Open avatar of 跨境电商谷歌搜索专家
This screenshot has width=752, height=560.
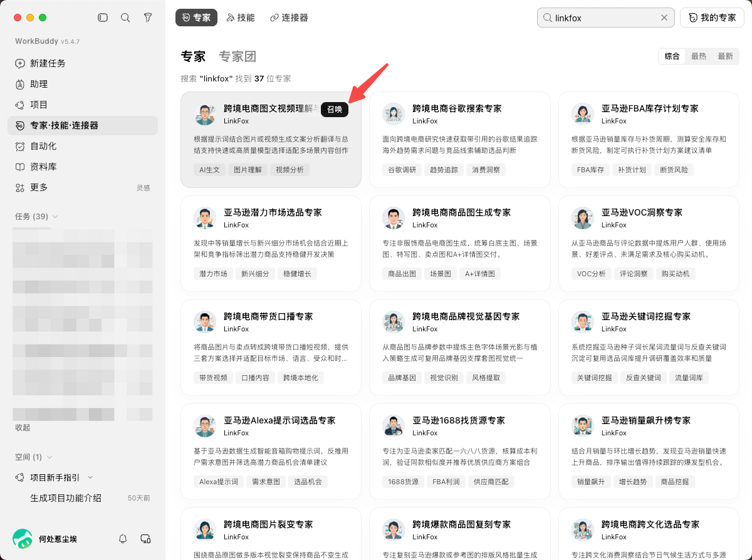[394, 114]
